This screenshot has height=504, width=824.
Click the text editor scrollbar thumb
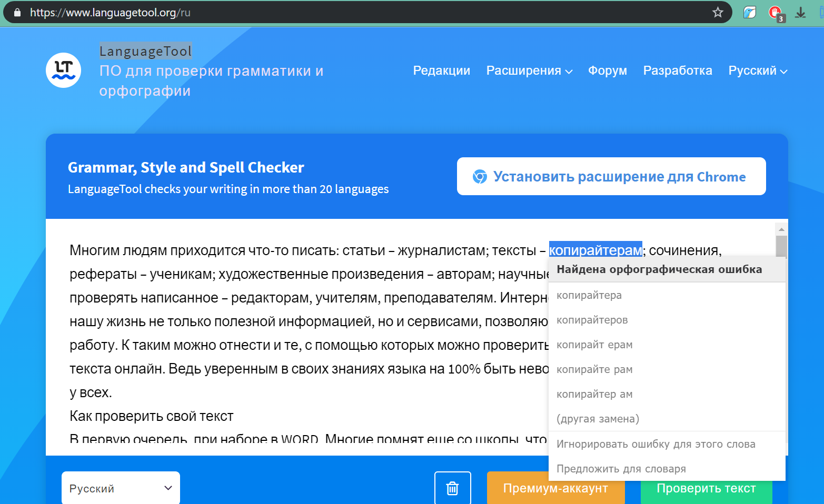coord(781,246)
